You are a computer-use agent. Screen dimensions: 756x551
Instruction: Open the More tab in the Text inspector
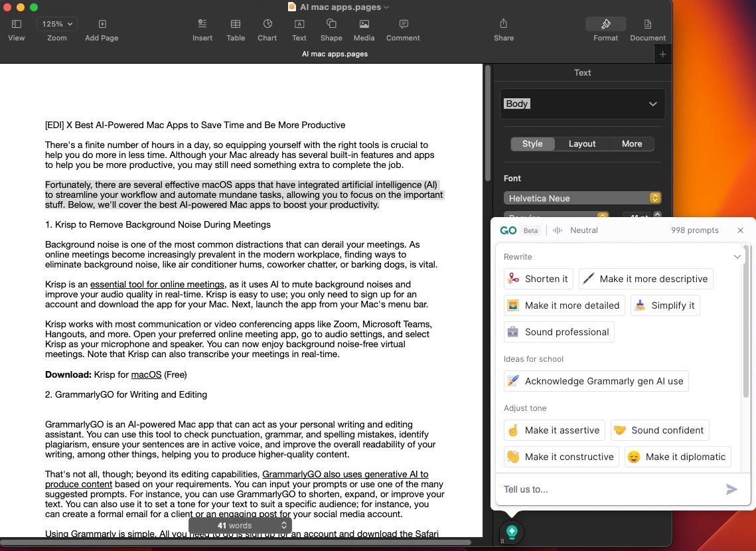[631, 143]
